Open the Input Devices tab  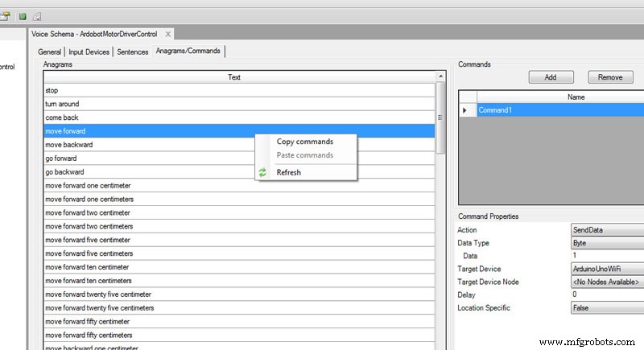(89, 52)
